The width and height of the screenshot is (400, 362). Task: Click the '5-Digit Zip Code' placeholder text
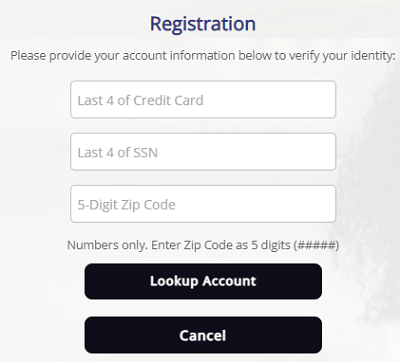pyautogui.click(x=126, y=205)
